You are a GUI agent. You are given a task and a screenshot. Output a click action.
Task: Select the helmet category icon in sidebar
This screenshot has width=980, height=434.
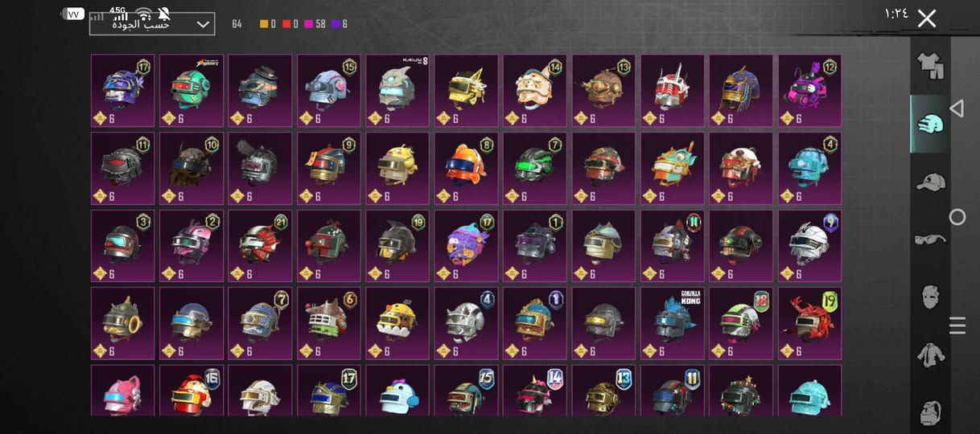(930, 124)
